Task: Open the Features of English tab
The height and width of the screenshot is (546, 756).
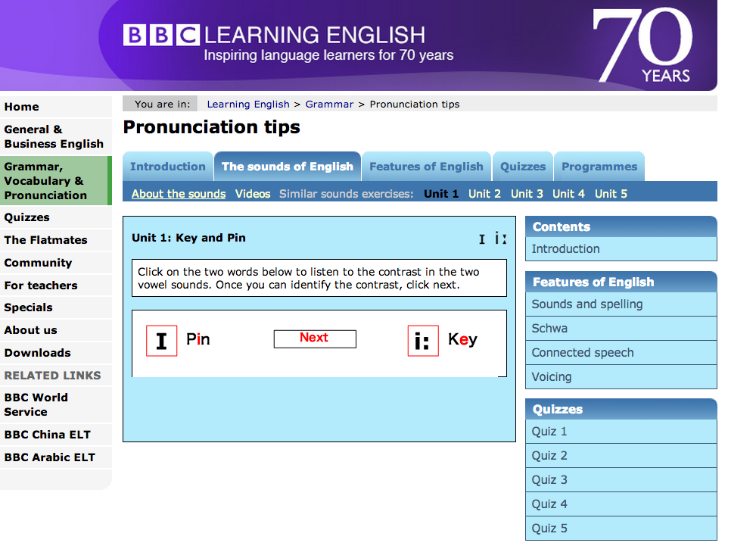Action: 426,167
